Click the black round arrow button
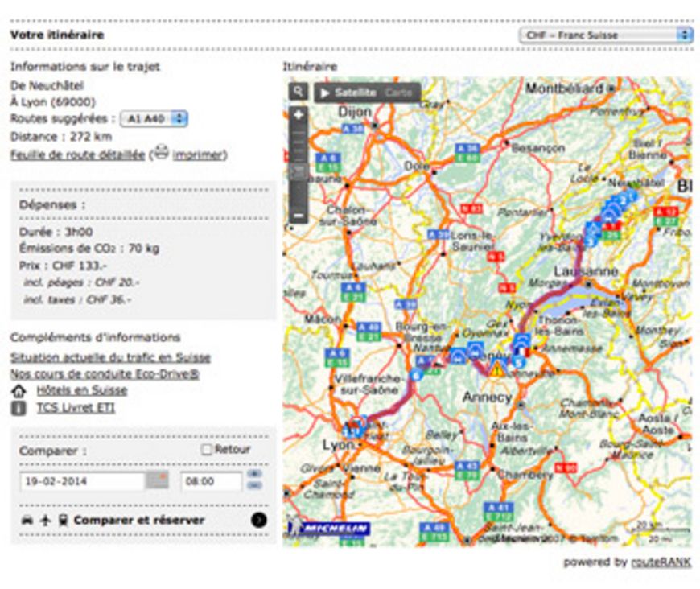 click(259, 520)
